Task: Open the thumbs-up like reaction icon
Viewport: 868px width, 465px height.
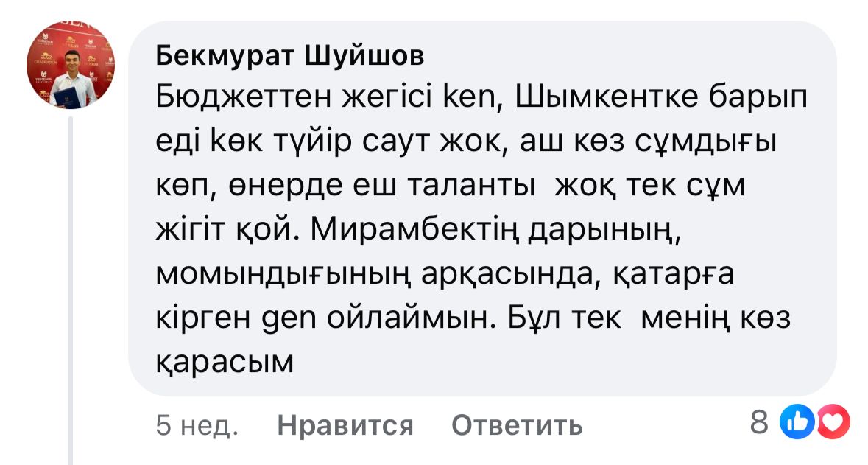Action: point(797,422)
